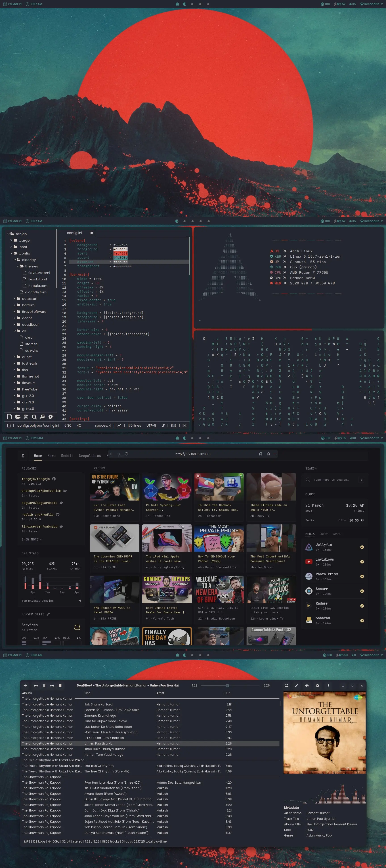The width and height of the screenshot is (386, 868).
Task: Expand the BraveSoftware folder
Action: [x=15, y=311]
